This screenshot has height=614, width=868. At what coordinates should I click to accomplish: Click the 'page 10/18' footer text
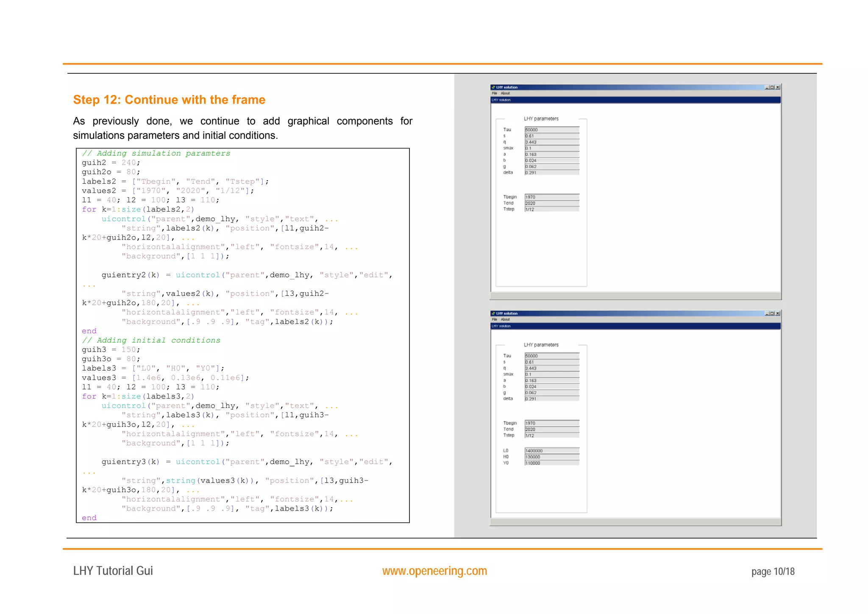tap(773, 572)
